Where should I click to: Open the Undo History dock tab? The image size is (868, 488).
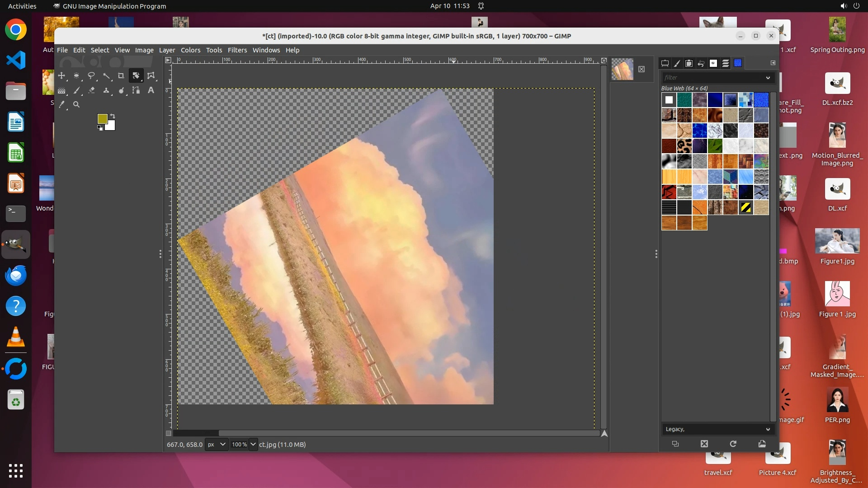tap(701, 63)
